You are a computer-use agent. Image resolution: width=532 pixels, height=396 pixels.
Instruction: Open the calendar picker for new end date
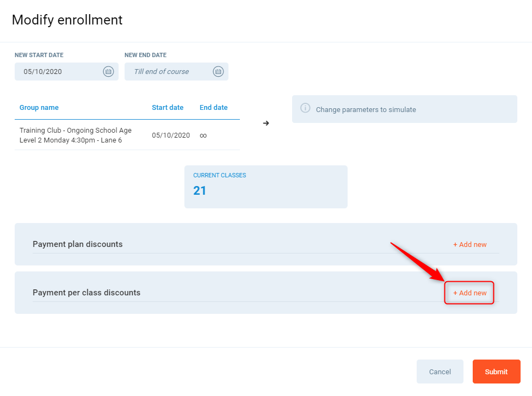[x=218, y=71]
